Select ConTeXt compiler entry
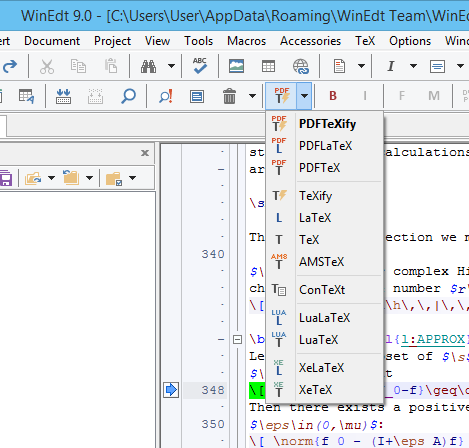This screenshot has height=448, width=469. pos(324,290)
